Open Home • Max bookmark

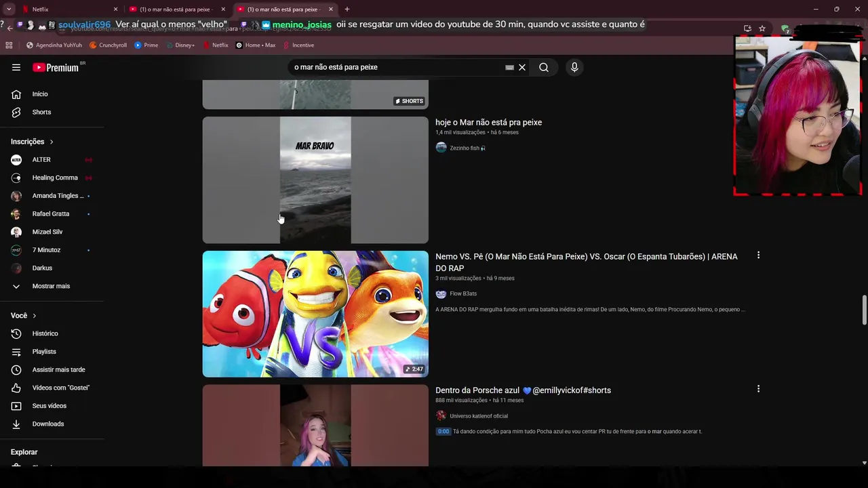(256, 45)
